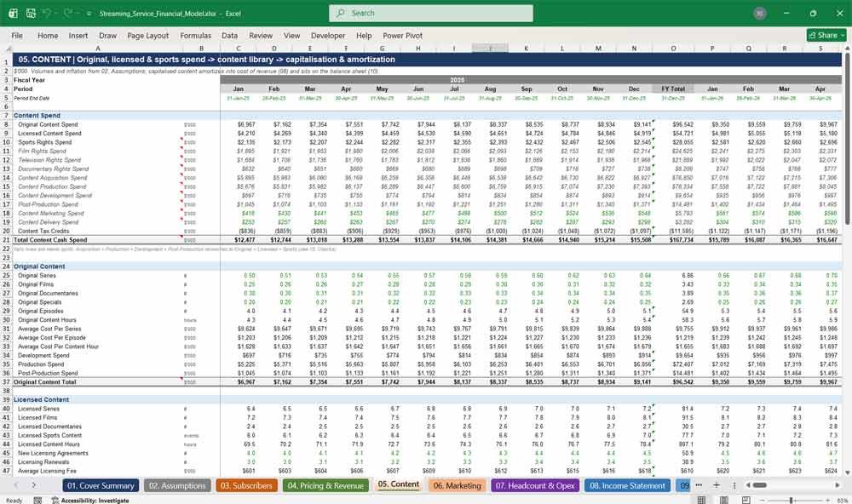Click the title cell '05. CONTENT | Original, licensed...'
Viewport: 852px width, 504px height.
[206, 60]
